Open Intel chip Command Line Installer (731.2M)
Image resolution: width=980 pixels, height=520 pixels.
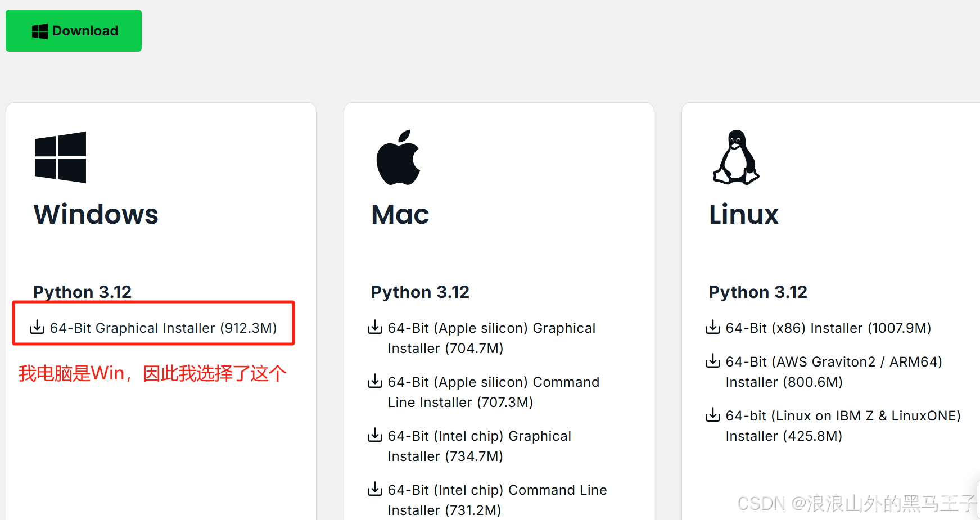(497, 500)
